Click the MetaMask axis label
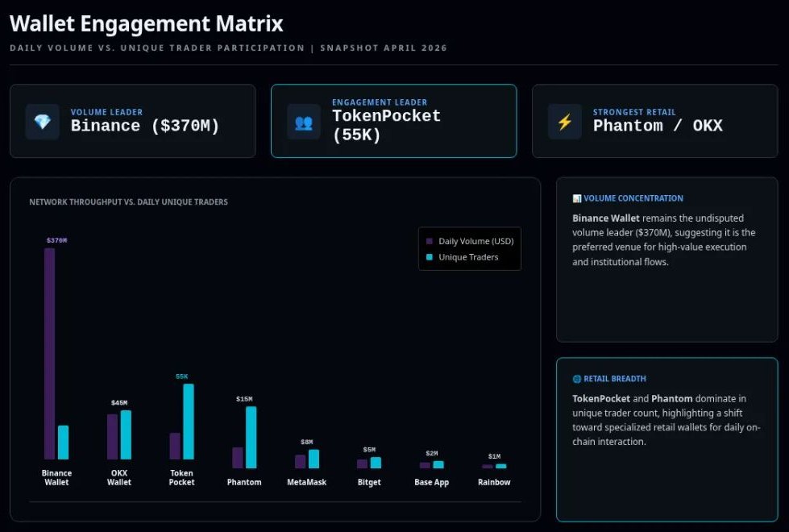Screen dimensions: 789x532 pos(306,482)
